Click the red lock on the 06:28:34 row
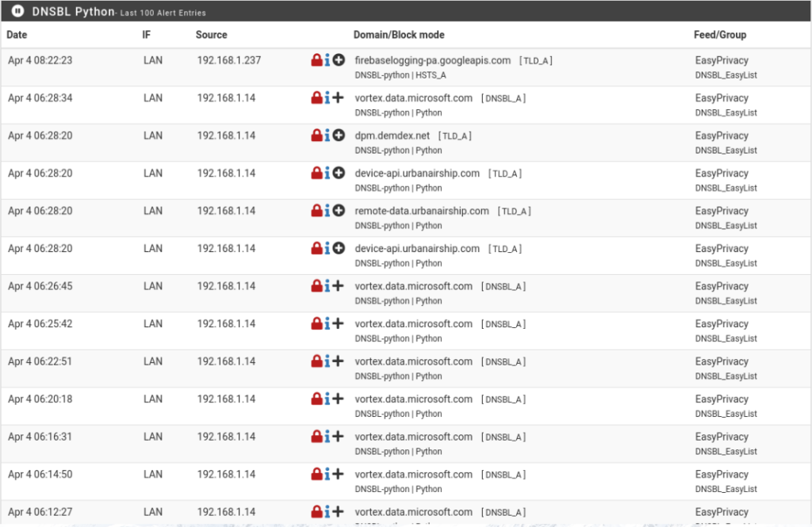The image size is (812, 527). click(317, 97)
